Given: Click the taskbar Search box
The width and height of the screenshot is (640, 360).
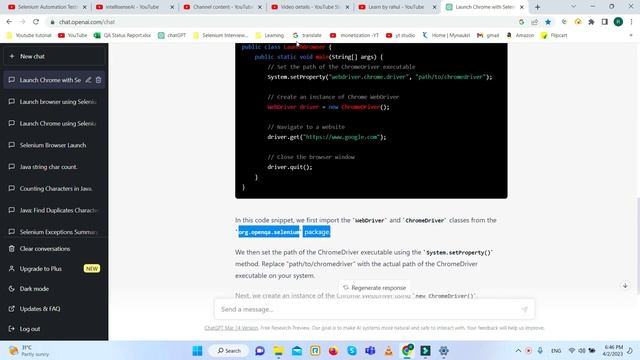Looking at the screenshot, I should click(x=229, y=351).
